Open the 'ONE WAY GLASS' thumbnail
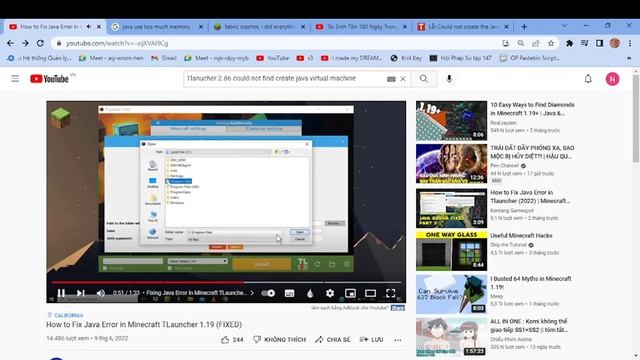 pyautogui.click(x=451, y=251)
